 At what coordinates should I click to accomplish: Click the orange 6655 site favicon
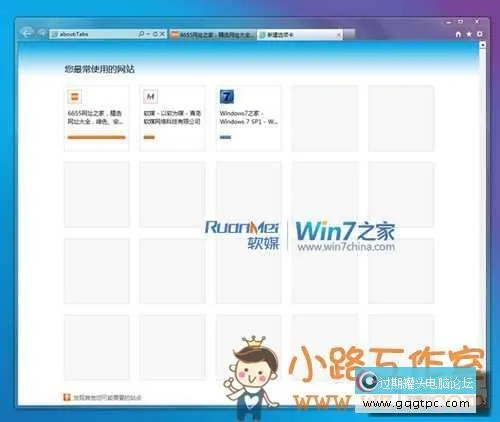[74, 97]
